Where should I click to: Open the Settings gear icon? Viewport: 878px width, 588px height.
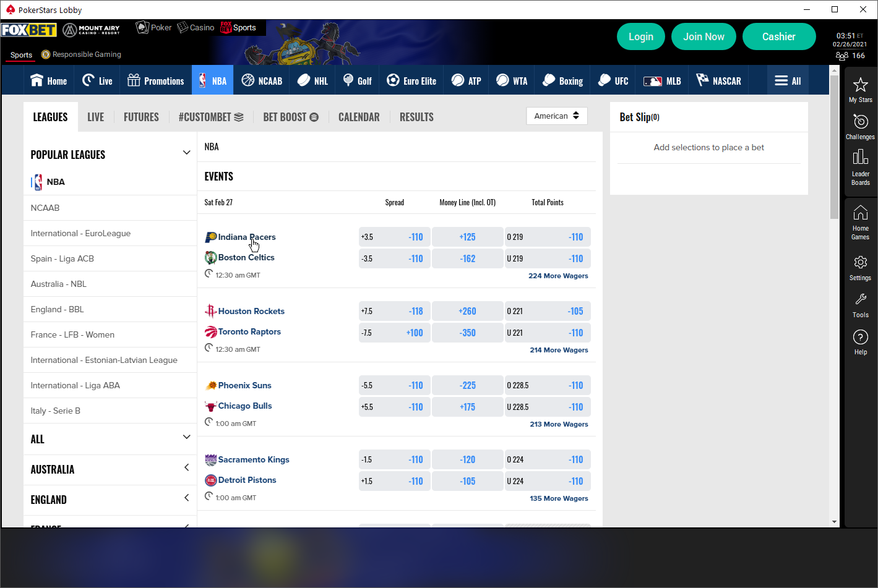860,262
